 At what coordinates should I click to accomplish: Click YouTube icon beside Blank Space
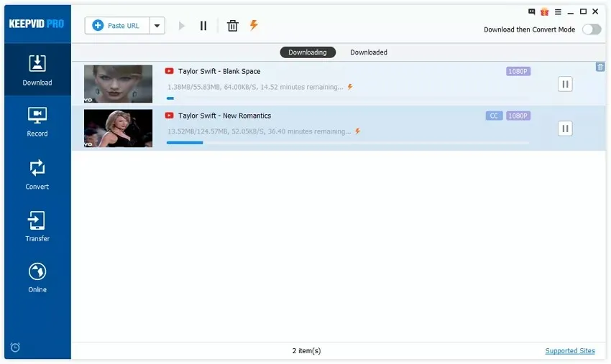pyautogui.click(x=169, y=71)
